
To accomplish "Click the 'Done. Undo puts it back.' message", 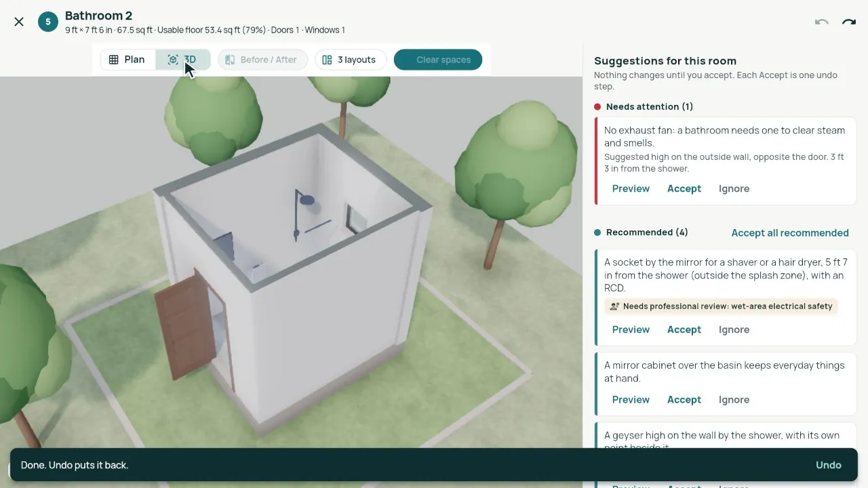I will click(75, 465).
